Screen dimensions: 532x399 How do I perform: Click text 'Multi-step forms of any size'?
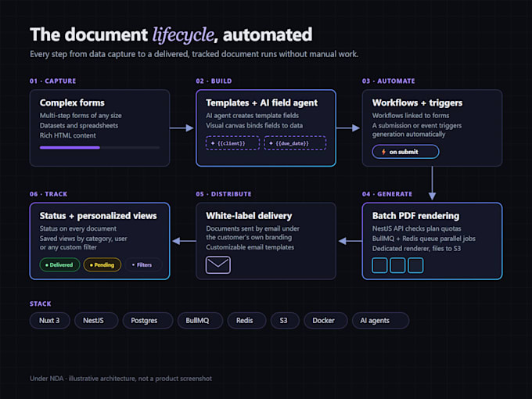81,116
